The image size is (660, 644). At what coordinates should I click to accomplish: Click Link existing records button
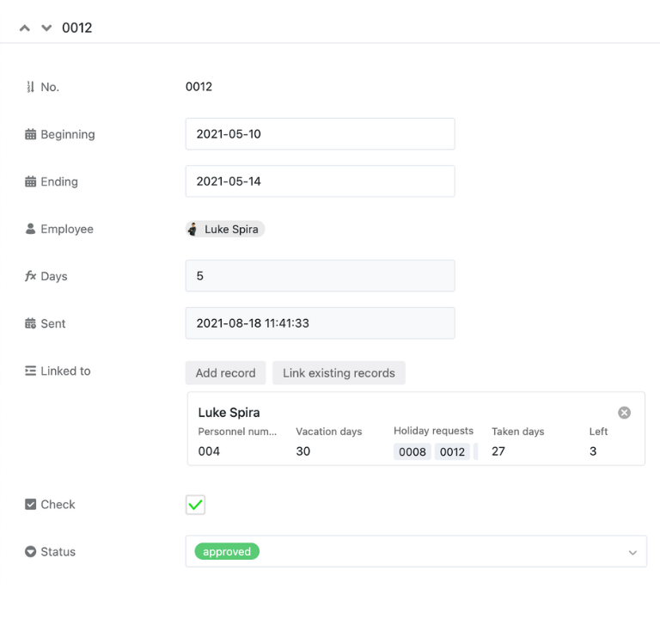pyautogui.click(x=339, y=373)
